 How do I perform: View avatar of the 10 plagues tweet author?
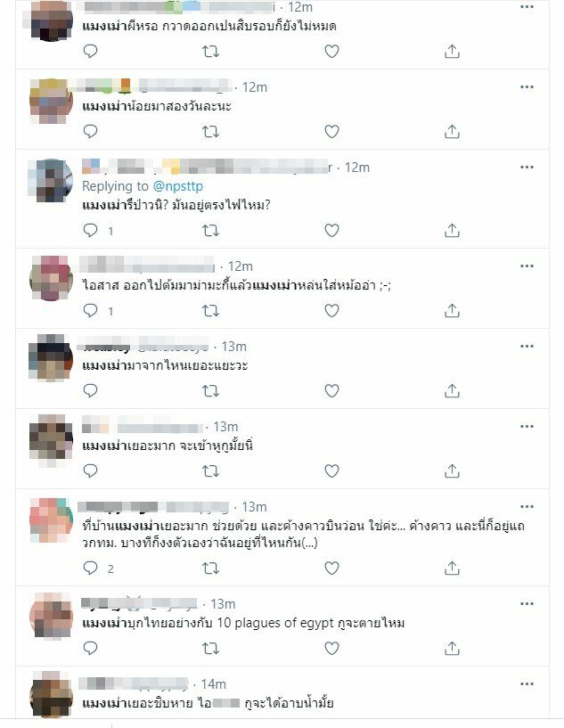click(x=51, y=615)
